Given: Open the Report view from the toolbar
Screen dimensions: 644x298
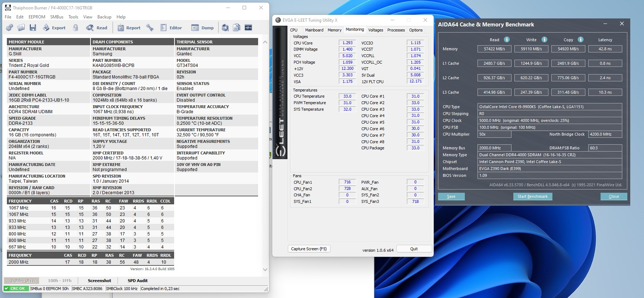Looking at the screenshot, I should pos(129,27).
